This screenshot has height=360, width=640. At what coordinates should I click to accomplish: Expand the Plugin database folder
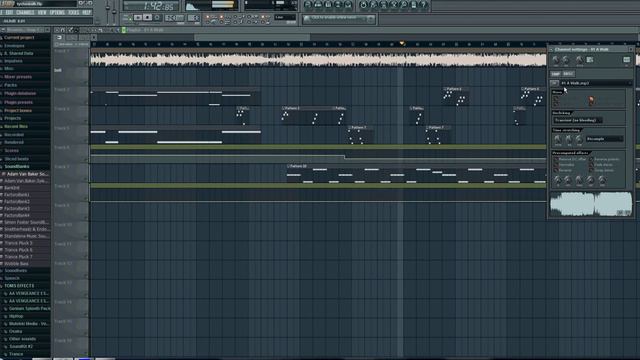[x=20, y=93]
